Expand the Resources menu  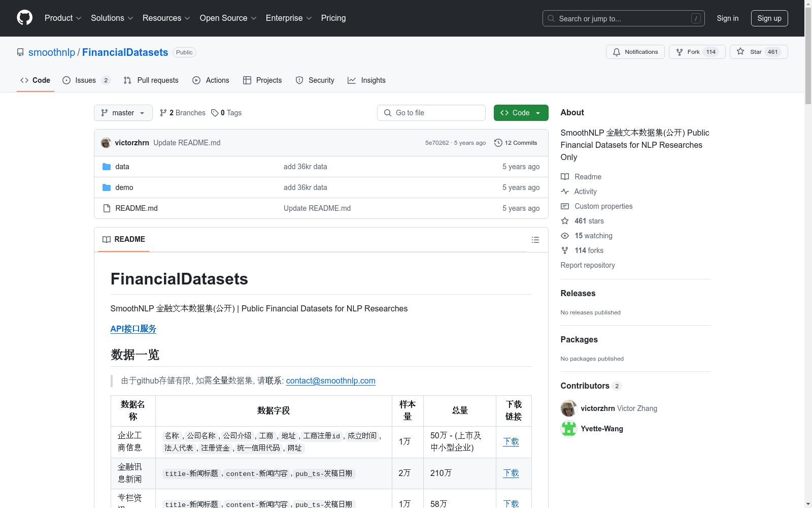(166, 18)
